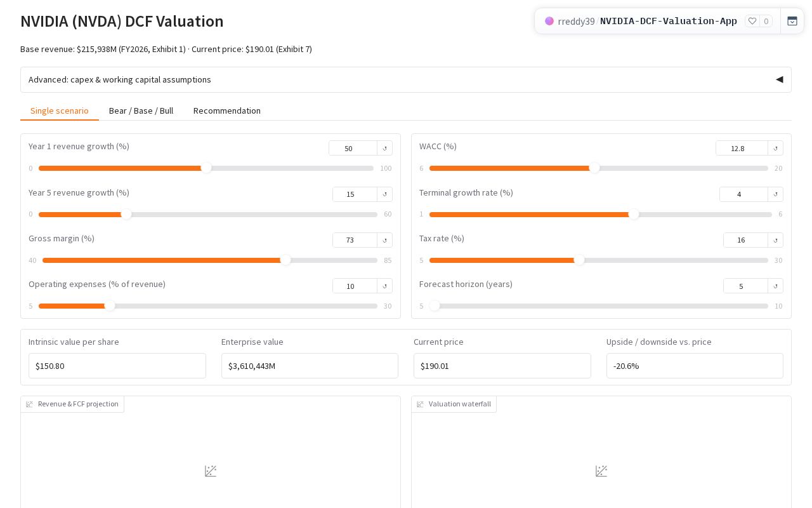Adjust the Tax rate slider

(599, 260)
